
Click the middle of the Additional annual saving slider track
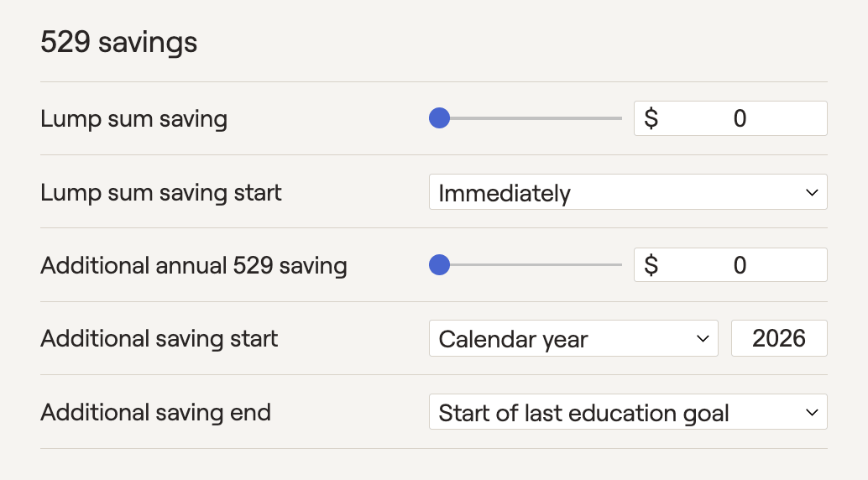(x=526, y=266)
